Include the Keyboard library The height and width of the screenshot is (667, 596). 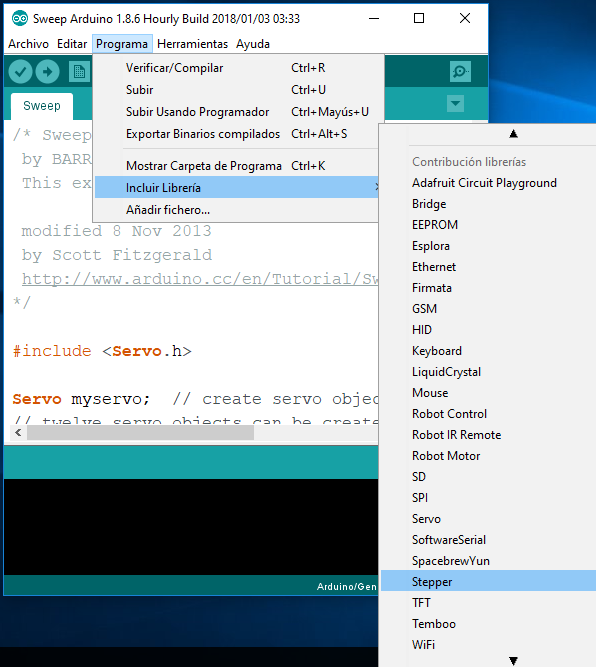(x=488, y=351)
